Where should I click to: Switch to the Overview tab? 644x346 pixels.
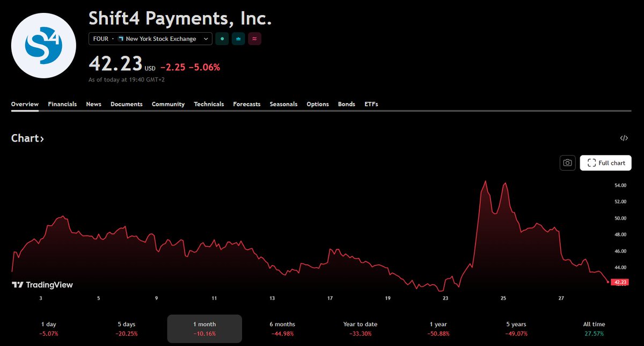(x=25, y=104)
